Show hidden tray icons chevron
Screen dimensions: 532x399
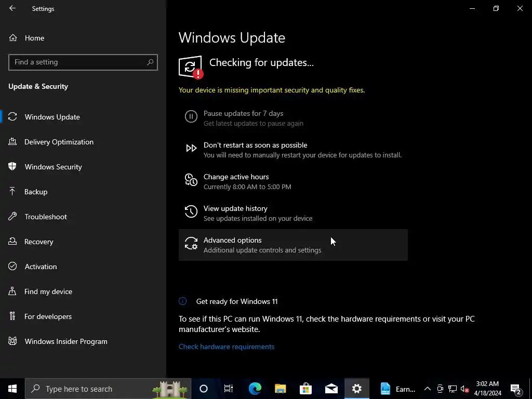428,389
